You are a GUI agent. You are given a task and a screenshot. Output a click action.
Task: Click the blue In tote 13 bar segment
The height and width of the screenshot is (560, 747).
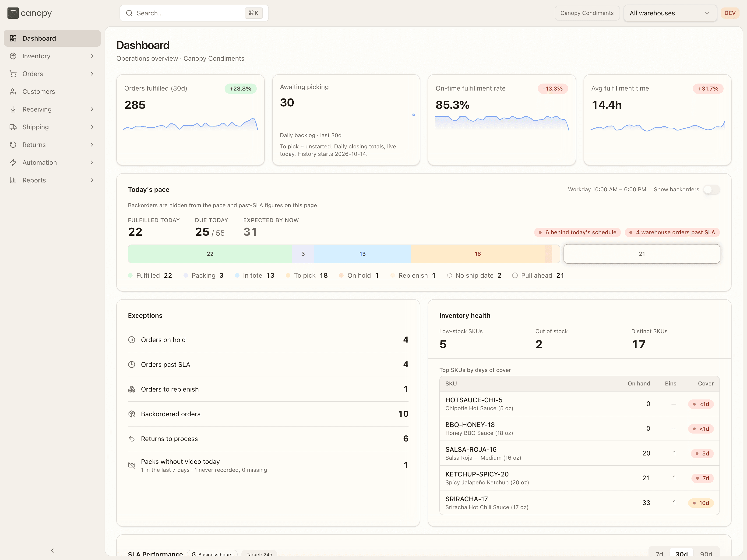362,254
